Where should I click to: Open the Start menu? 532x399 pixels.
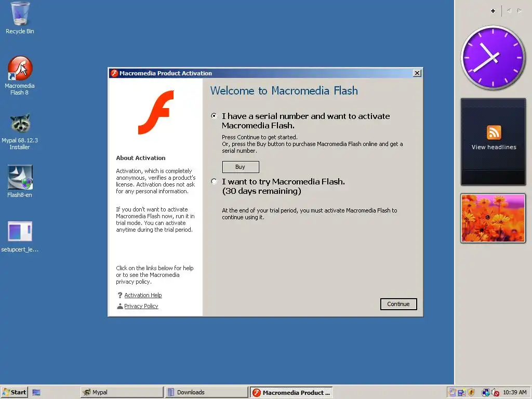point(14,393)
